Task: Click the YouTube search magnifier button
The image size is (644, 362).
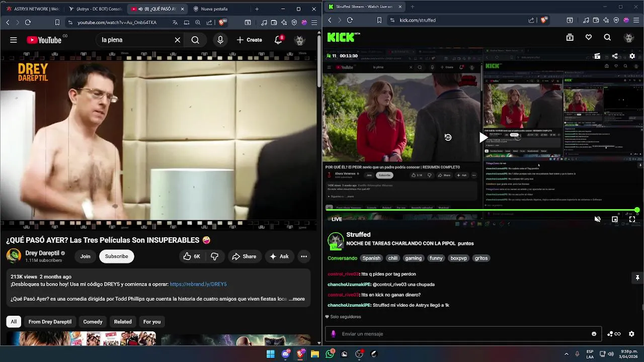Action: (195, 40)
